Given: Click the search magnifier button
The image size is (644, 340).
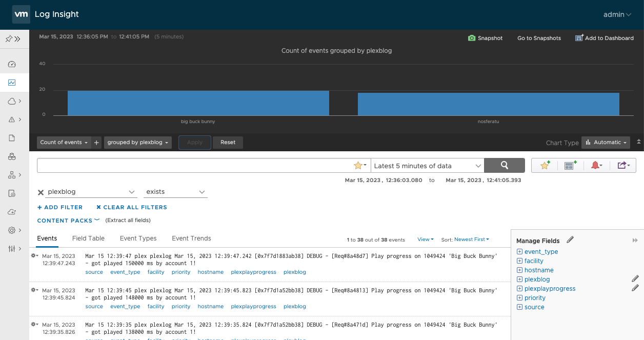Looking at the screenshot, I should click(x=505, y=165).
